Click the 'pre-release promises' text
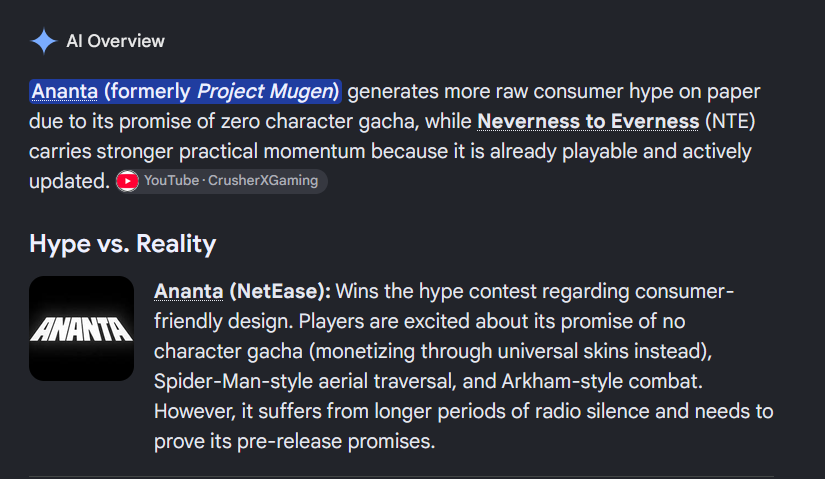Viewport: 825px width, 479px height. tap(335, 441)
